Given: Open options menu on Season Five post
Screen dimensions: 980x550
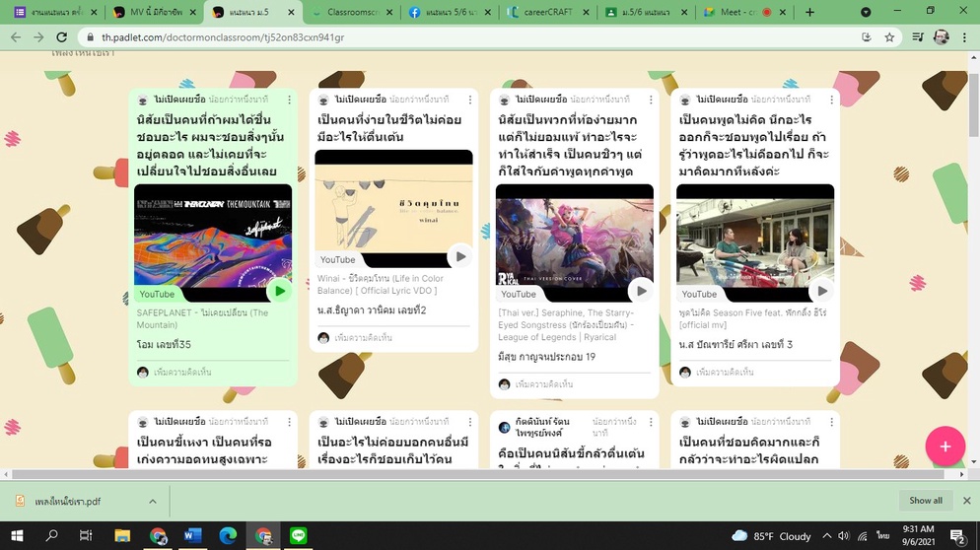Looking at the screenshot, I should point(831,100).
